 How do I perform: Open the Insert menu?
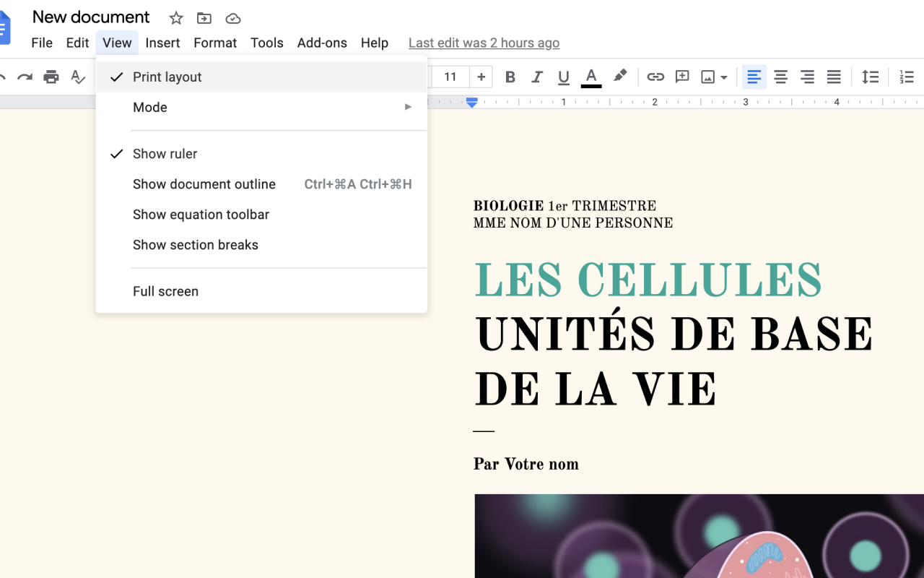[x=162, y=43]
